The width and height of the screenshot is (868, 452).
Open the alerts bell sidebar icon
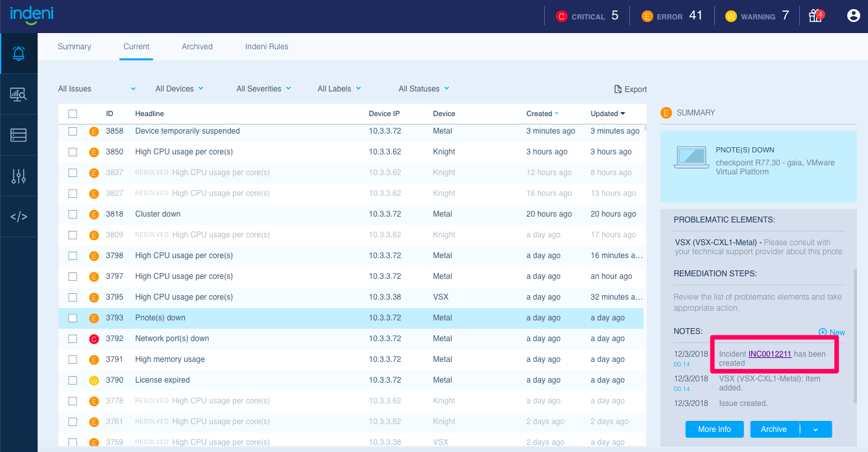pyautogui.click(x=19, y=53)
